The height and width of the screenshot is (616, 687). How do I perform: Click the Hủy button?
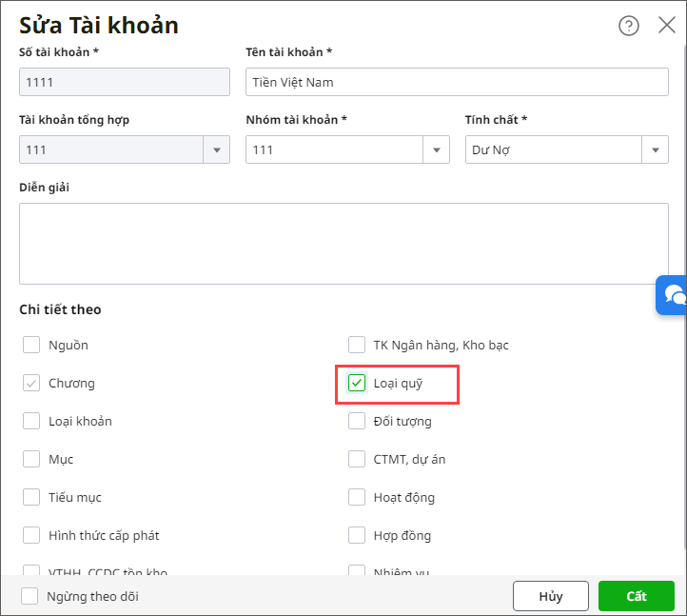tap(550, 596)
